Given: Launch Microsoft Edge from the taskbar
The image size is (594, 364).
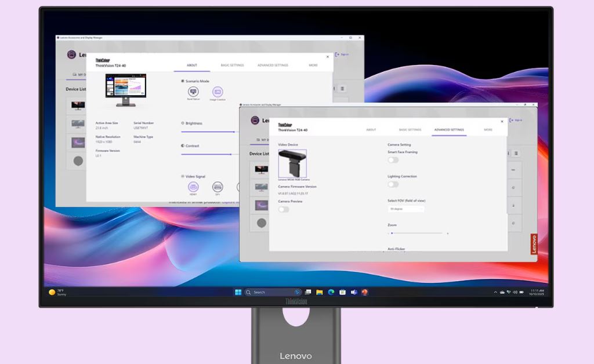Looking at the screenshot, I should point(331,292).
